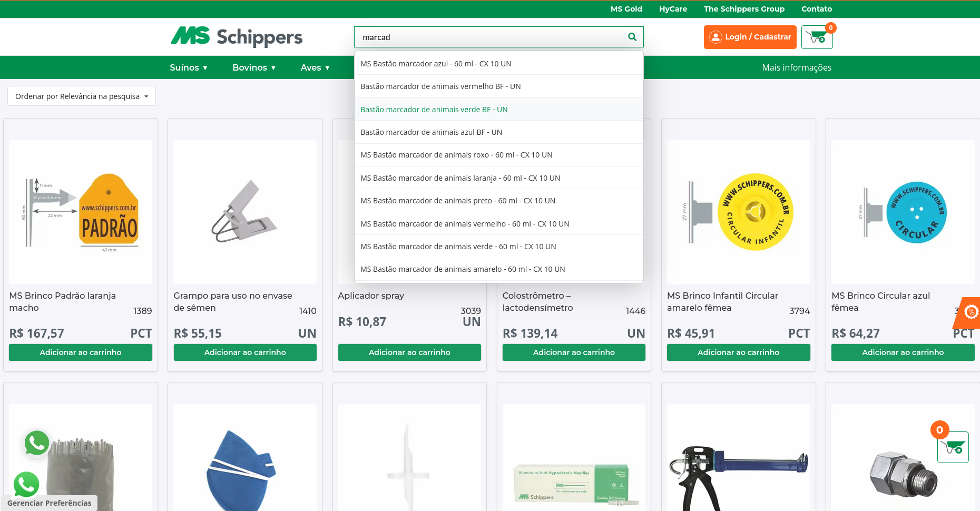Add MS Brinco Padrão laranja macho to cart
The height and width of the screenshot is (511, 980).
coord(81,352)
